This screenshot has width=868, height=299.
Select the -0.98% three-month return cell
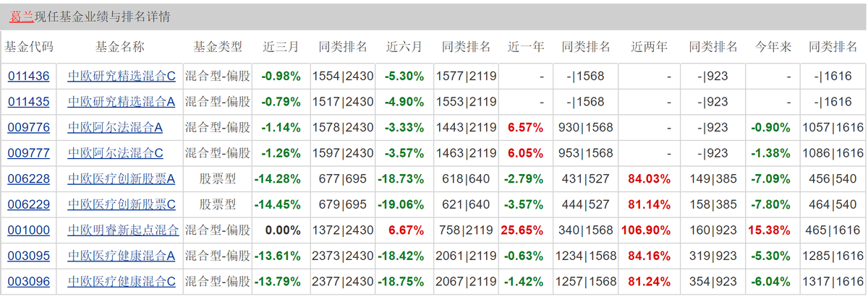coord(281,77)
